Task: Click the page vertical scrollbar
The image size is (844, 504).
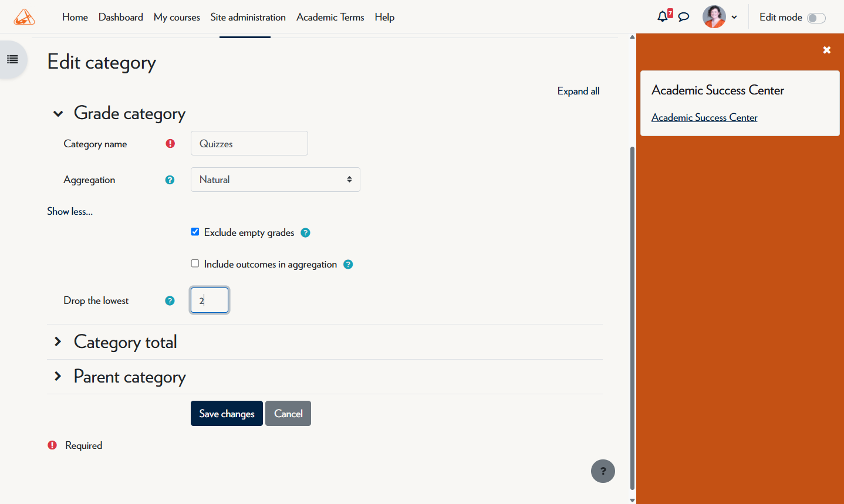Action: pyautogui.click(x=632, y=317)
